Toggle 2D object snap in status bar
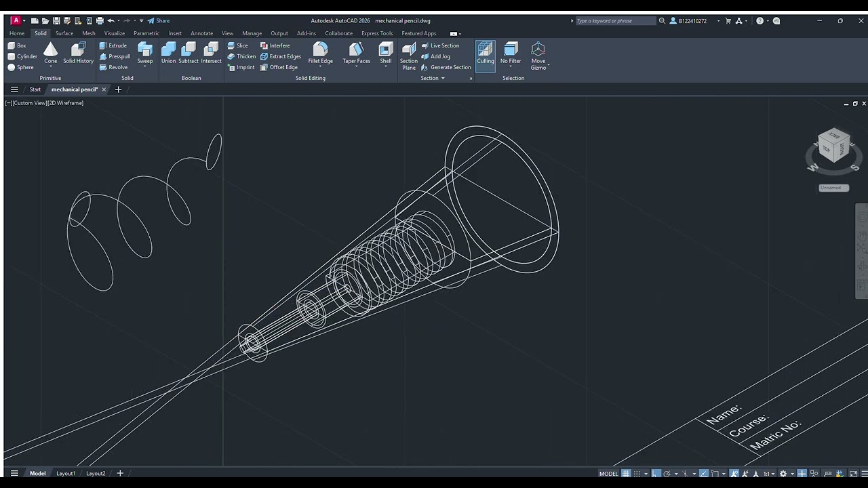868x488 pixels. (x=714, y=474)
